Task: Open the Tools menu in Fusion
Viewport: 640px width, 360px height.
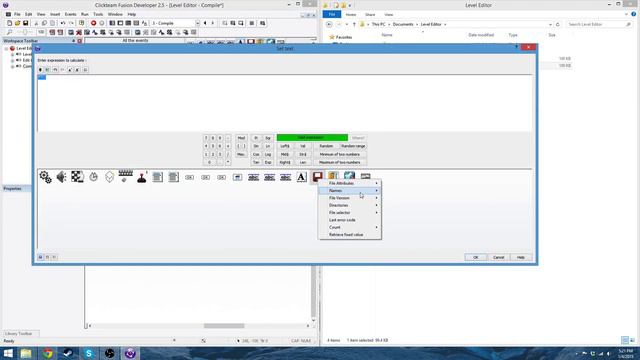Action: coord(98,14)
